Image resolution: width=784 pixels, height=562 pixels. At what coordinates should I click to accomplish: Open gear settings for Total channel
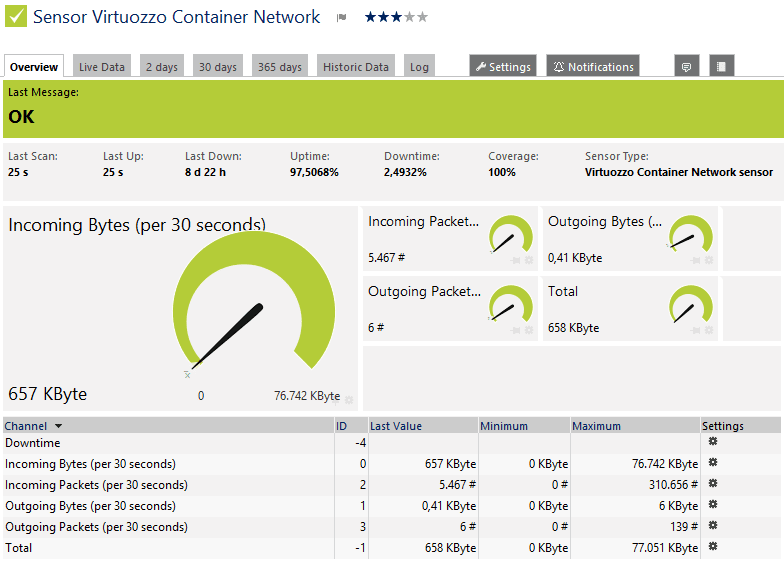(713, 546)
